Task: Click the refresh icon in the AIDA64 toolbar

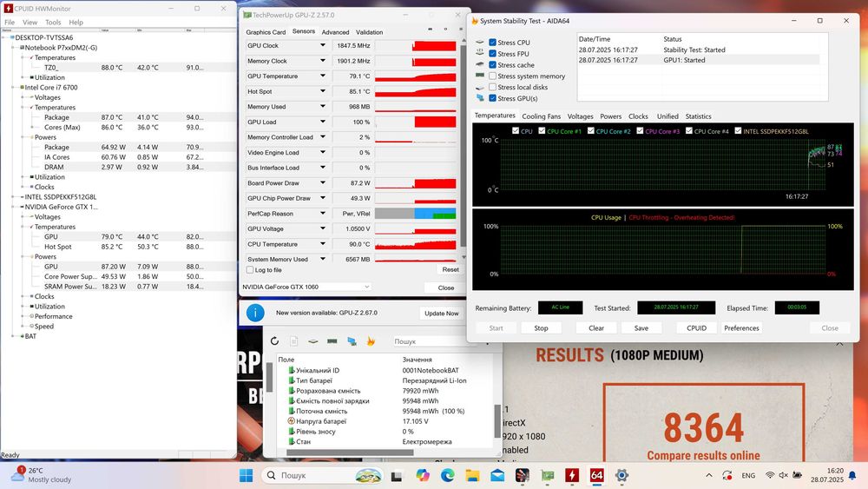Action: [x=274, y=341]
